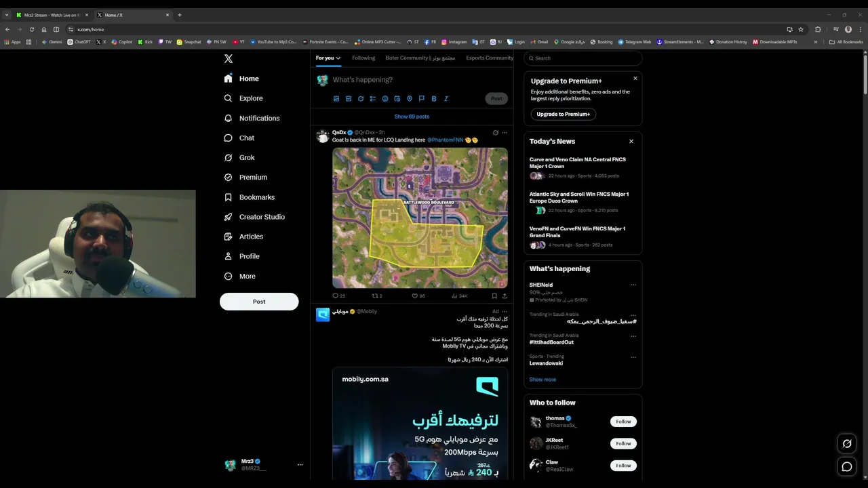Open options for Lewandowski trend
This screenshot has height=488, width=868.
click(633, 357)
